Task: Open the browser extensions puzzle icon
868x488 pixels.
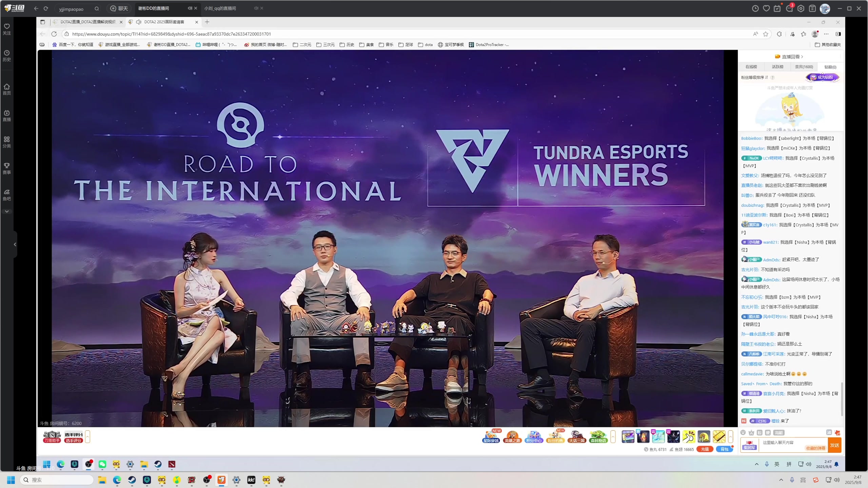Action: (x=779, y=34)
